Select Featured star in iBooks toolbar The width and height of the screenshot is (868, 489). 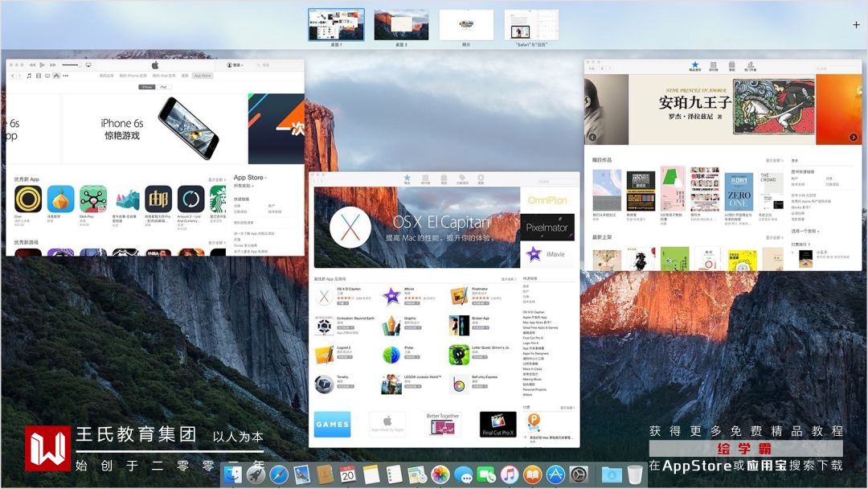(x=694, y=67)
